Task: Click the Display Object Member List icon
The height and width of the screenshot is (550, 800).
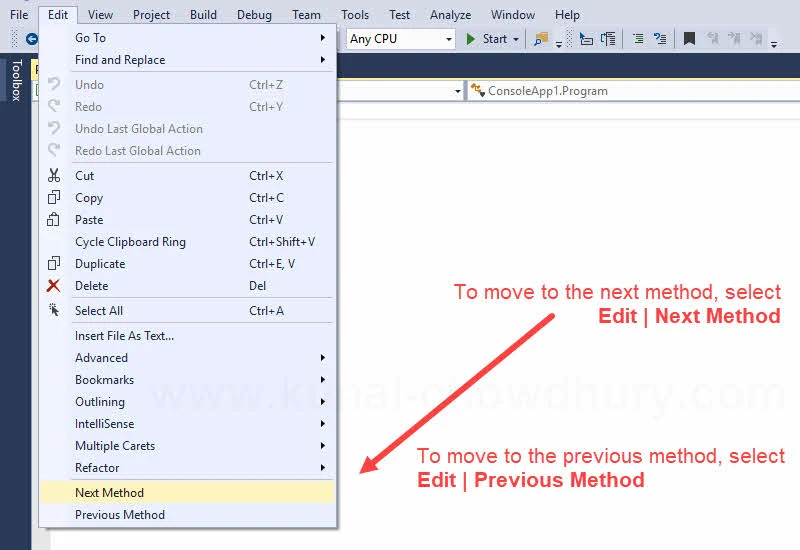Action: click(586, 39)
